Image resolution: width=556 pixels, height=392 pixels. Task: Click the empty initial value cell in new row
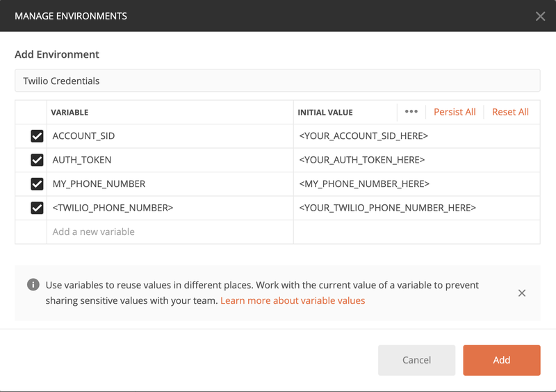coord(416,231)
